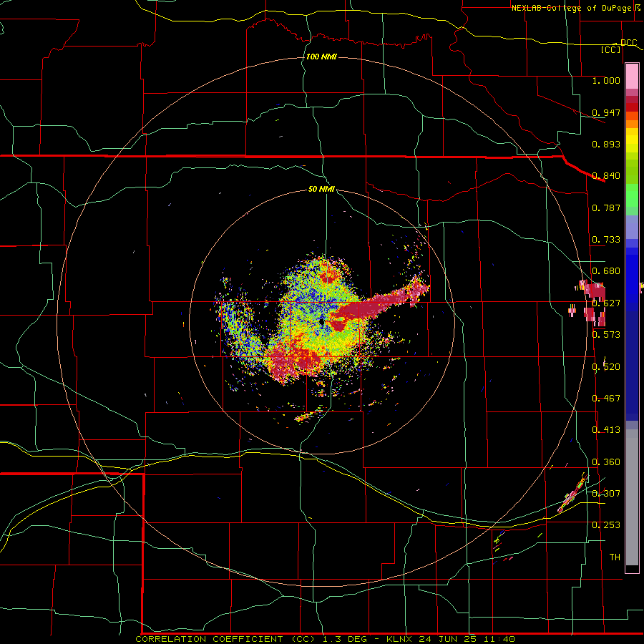Click the DCC label above the color scale
The width and height of the screenshot is (644, 644).
(x=628, y=43)
